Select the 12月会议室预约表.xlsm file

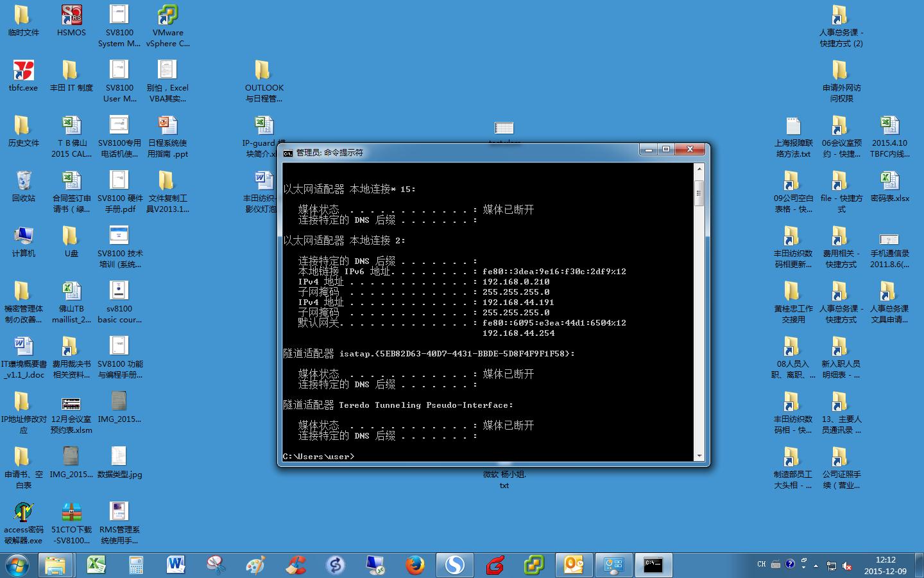click(x=71, y=412)
